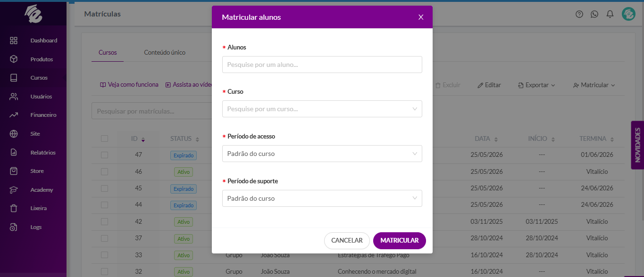
Task: Switch to the Conteúdo único tab
Action: (x=165, y=52)
